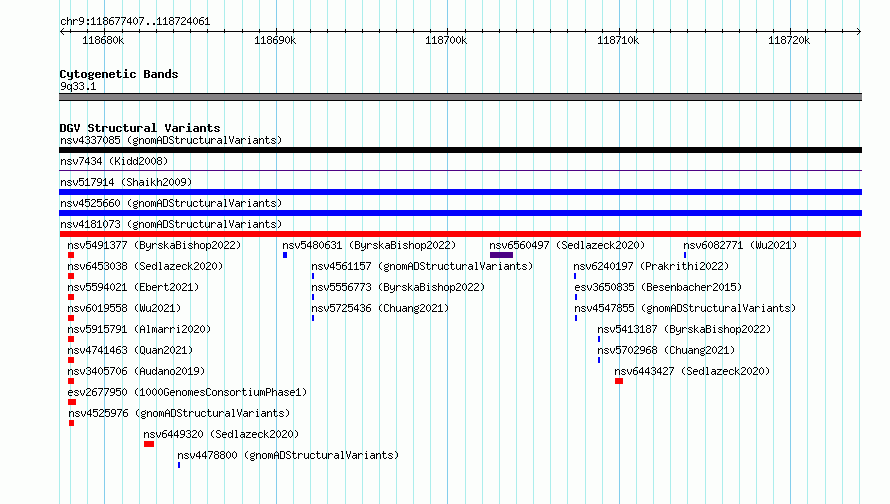Select the blue nsv4478800 variant mark
The height and width of the screenshot is (504, 890).
coord(179,465)
